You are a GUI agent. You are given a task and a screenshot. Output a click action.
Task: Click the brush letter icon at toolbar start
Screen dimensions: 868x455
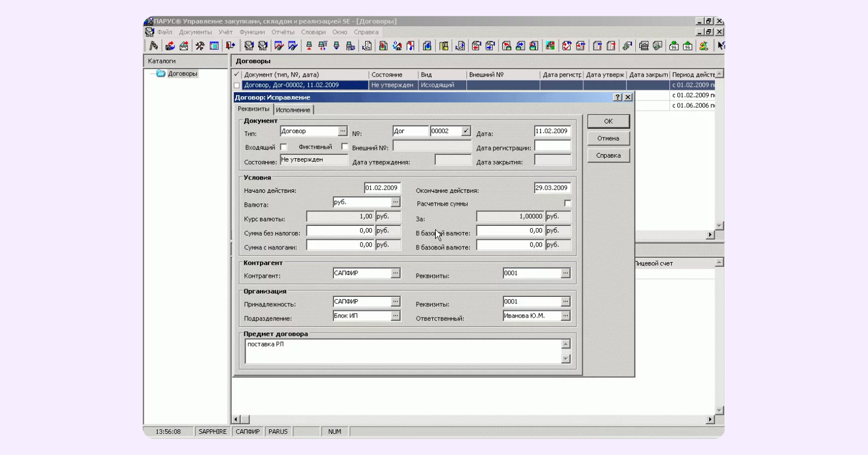[x=153, y=46]
